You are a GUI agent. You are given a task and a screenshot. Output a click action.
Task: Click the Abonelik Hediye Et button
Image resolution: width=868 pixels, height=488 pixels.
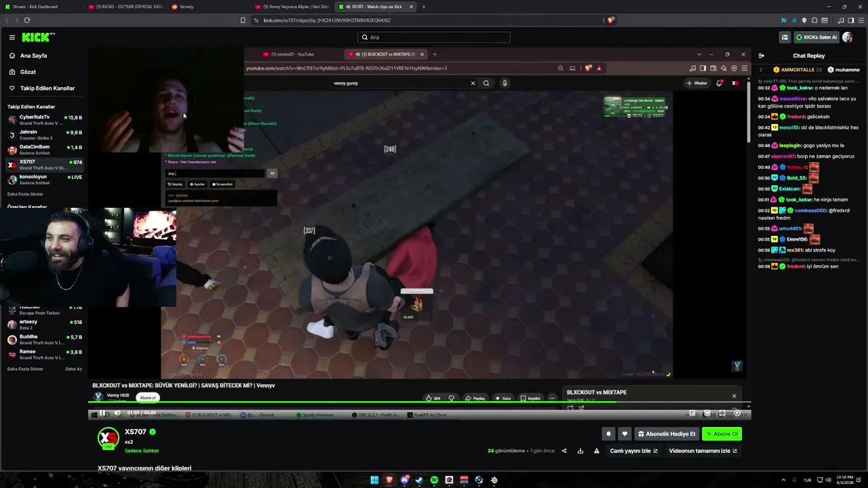point(667,434)
